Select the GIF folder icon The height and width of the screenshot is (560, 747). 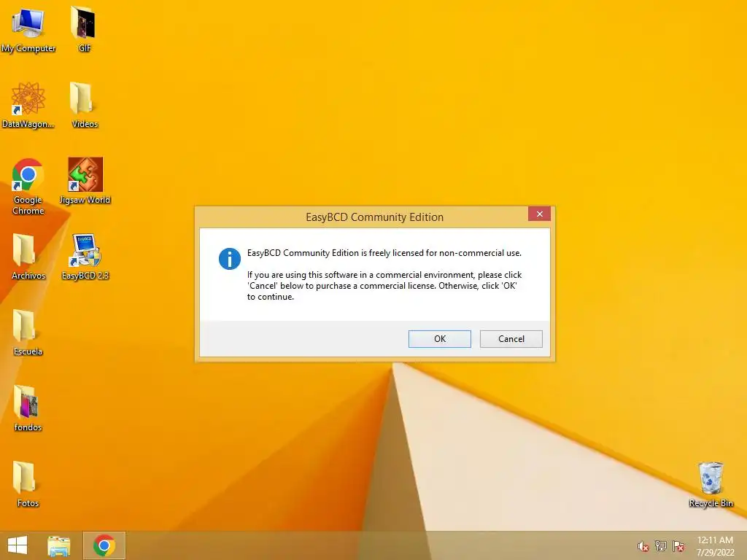pos(85,30)
